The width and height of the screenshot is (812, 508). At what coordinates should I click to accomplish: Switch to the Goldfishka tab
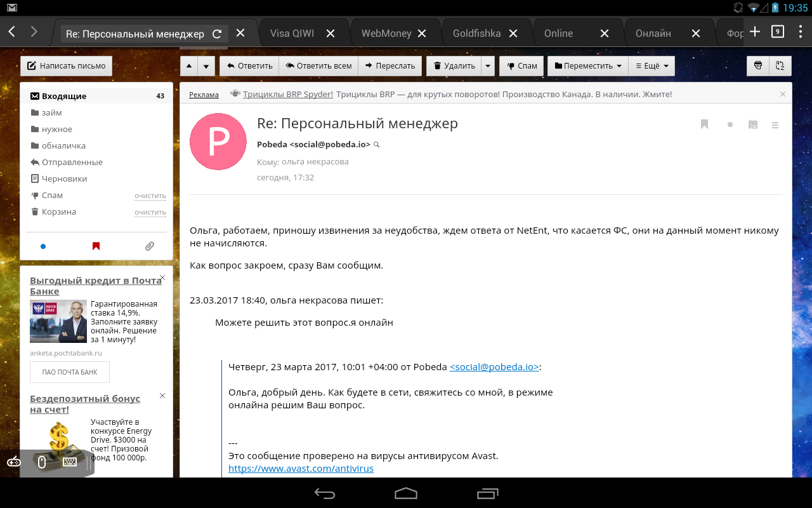[476, 34]
